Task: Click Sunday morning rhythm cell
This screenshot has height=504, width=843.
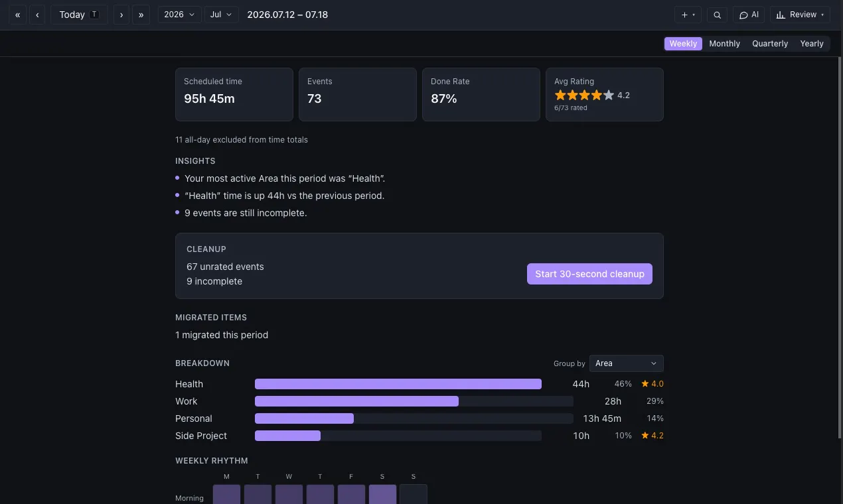Action: tap(414, 495)
